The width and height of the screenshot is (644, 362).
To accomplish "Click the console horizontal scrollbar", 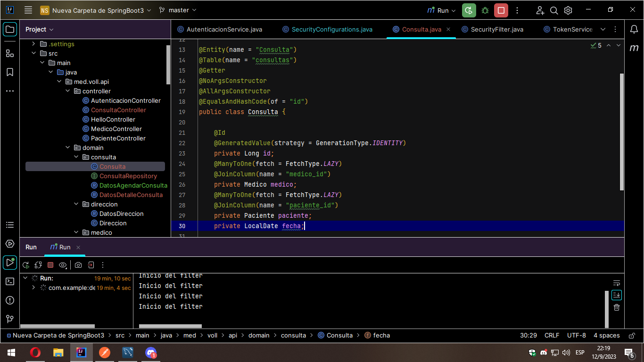I will click(170, 326).
